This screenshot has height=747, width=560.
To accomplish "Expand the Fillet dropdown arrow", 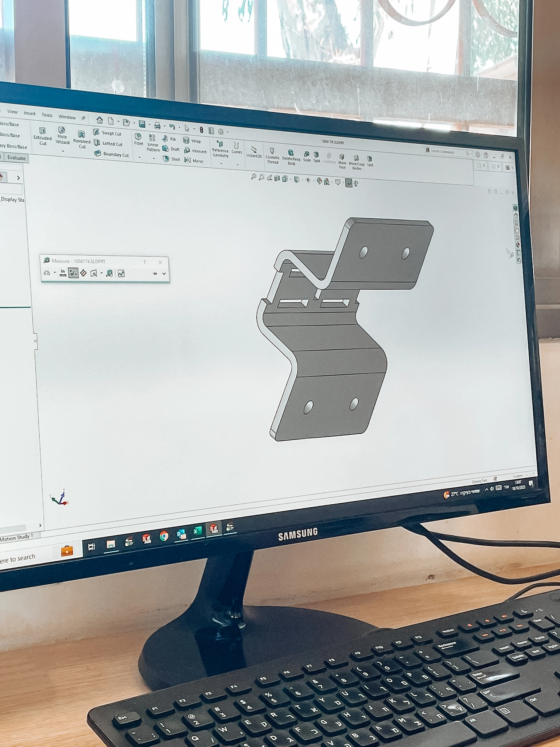I will 140,158.
